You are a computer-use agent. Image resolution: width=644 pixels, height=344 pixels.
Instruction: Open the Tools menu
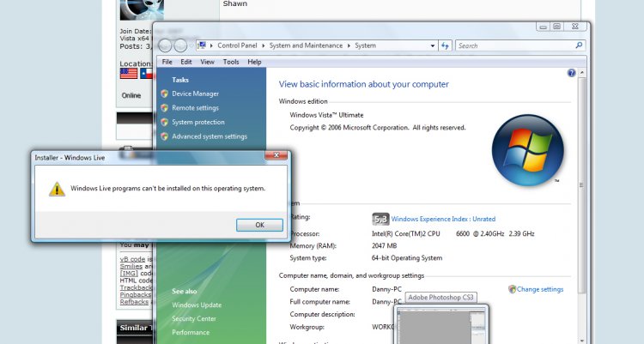coord(231,62)
